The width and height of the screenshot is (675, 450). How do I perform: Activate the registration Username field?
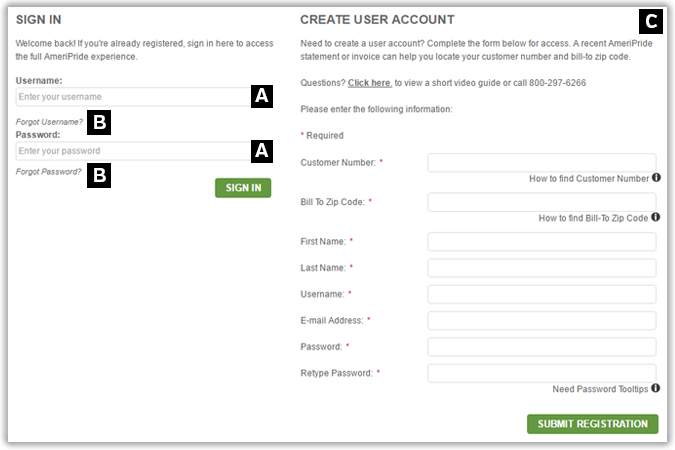(x=541, y=294)
